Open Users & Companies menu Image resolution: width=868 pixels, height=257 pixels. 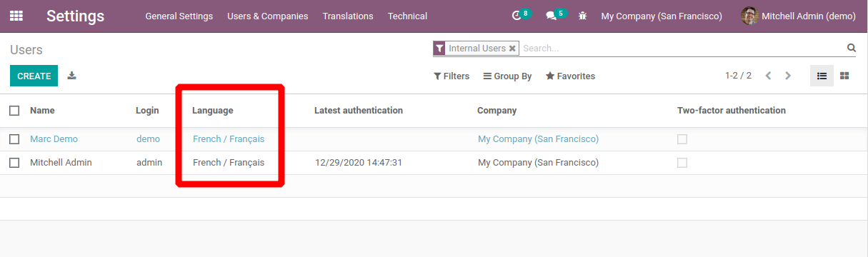[268, 16]
